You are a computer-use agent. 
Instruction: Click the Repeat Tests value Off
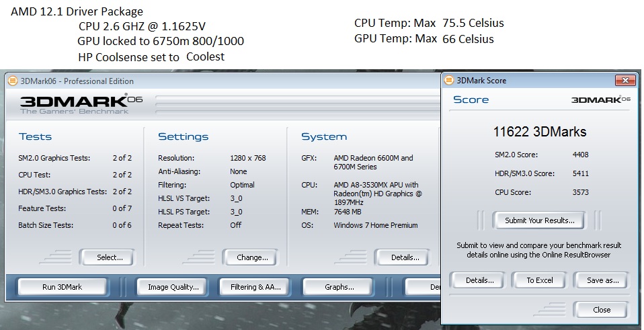coord(235,225)
